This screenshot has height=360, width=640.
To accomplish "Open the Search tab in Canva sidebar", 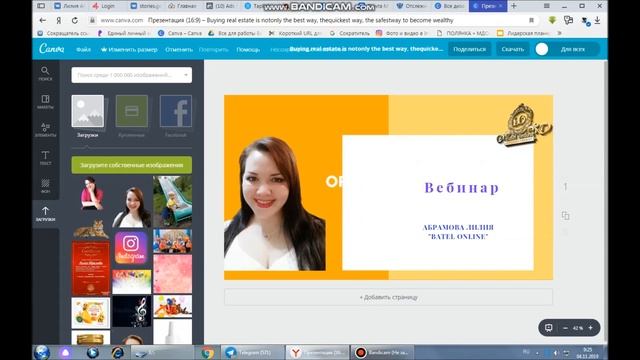I will (45, 73).
